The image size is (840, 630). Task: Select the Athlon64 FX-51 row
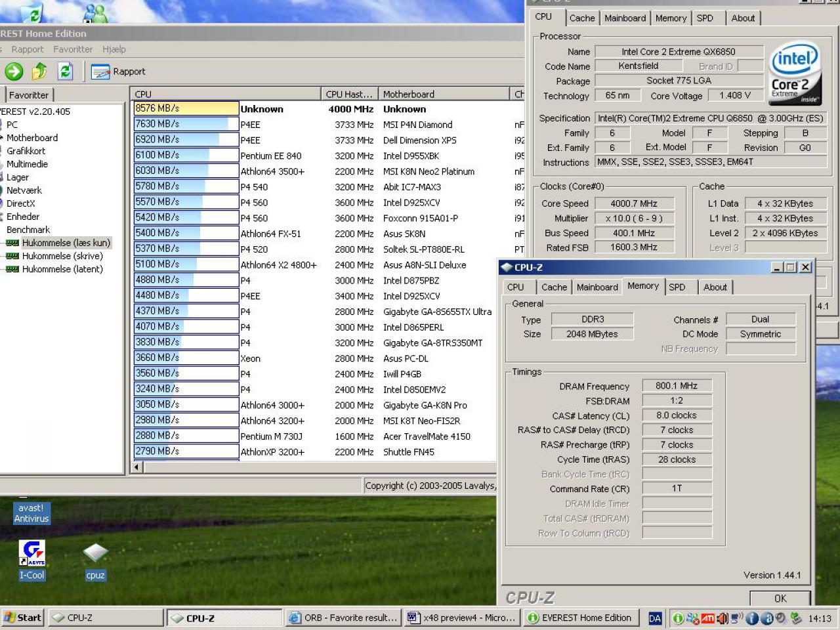tap(328, 234)
